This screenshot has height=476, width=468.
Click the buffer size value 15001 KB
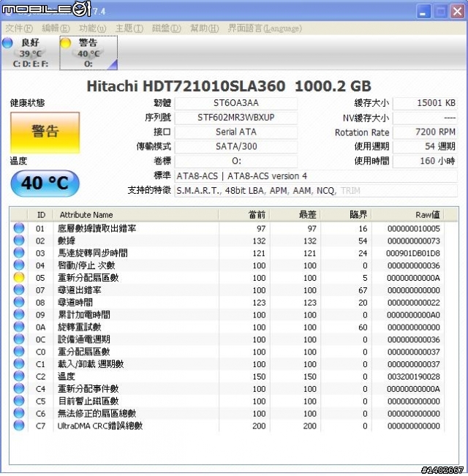pyautogui.click(x=425, y=103)
